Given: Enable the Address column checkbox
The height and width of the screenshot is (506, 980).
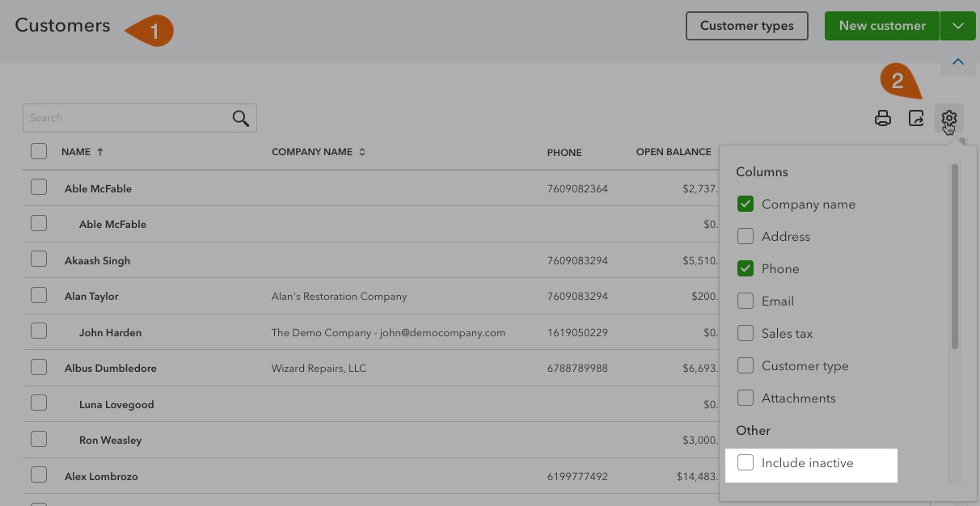Looking at the screenshot, I should (x=746, y=237).
